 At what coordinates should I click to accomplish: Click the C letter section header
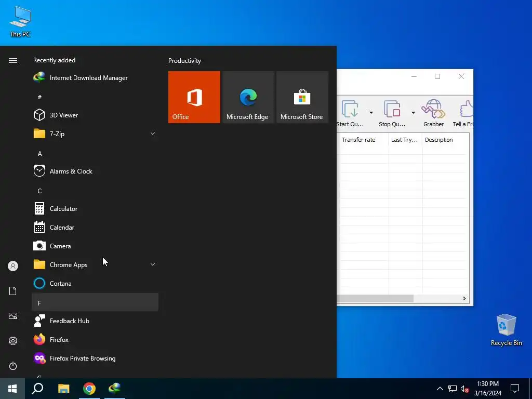tap(95, 191)
